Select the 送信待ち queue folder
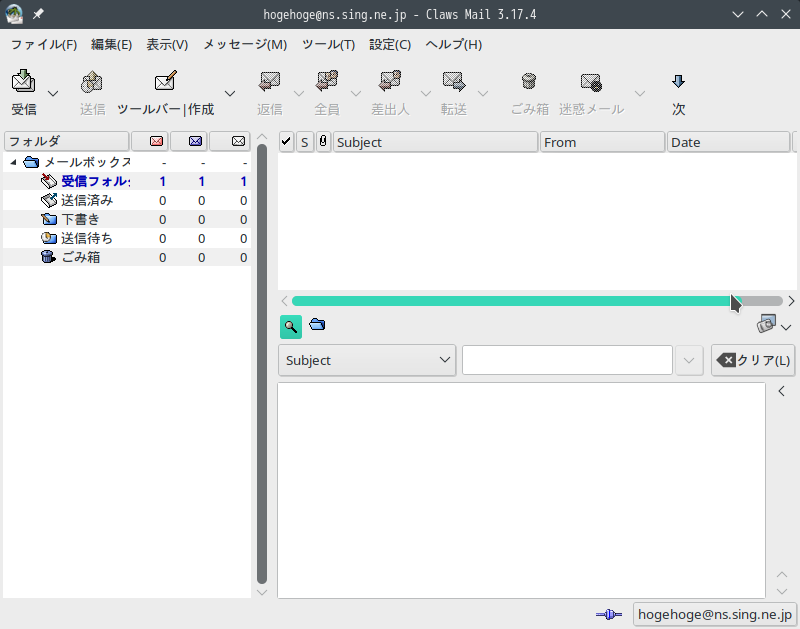 [x=127, y=238]
